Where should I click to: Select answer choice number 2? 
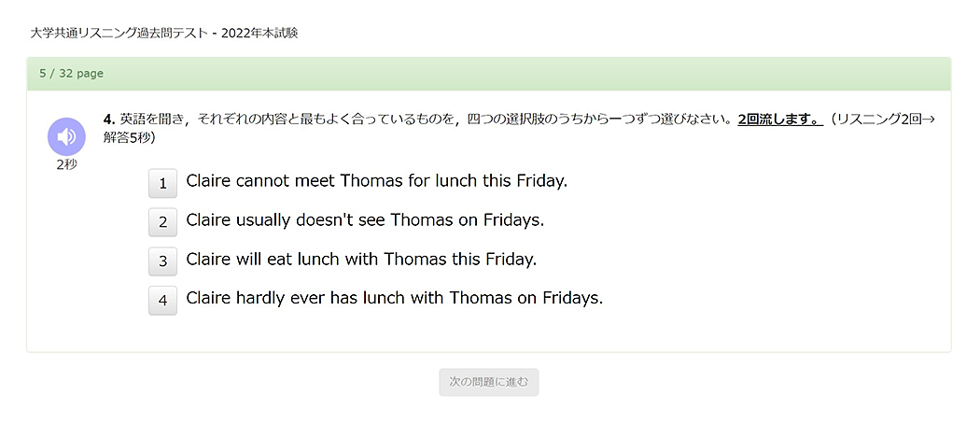pos(162,222)
